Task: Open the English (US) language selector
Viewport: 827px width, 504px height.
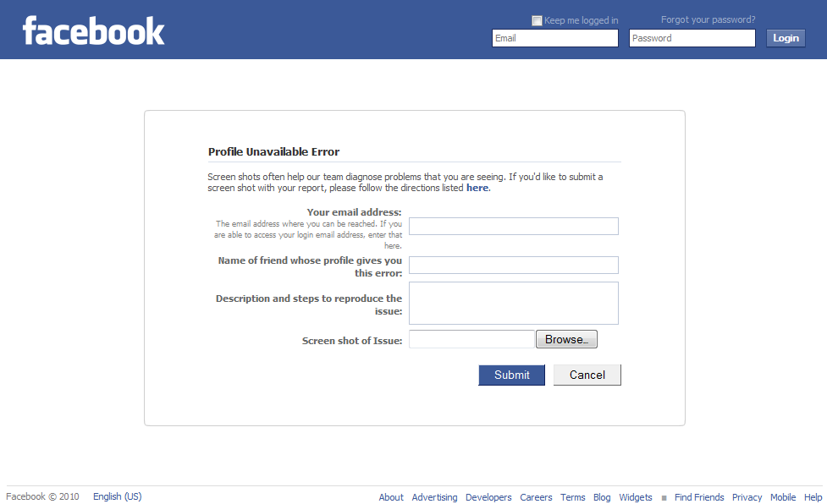Action: click(117, 496)
